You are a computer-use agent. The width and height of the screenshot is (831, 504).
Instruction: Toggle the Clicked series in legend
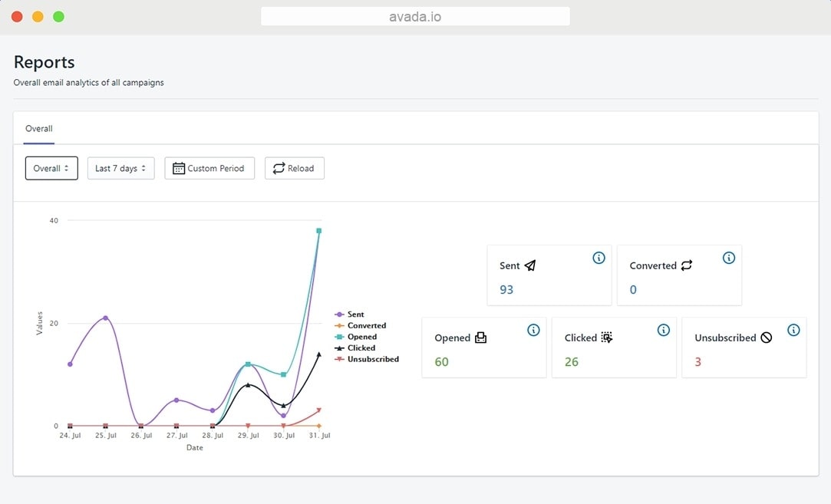361,348
